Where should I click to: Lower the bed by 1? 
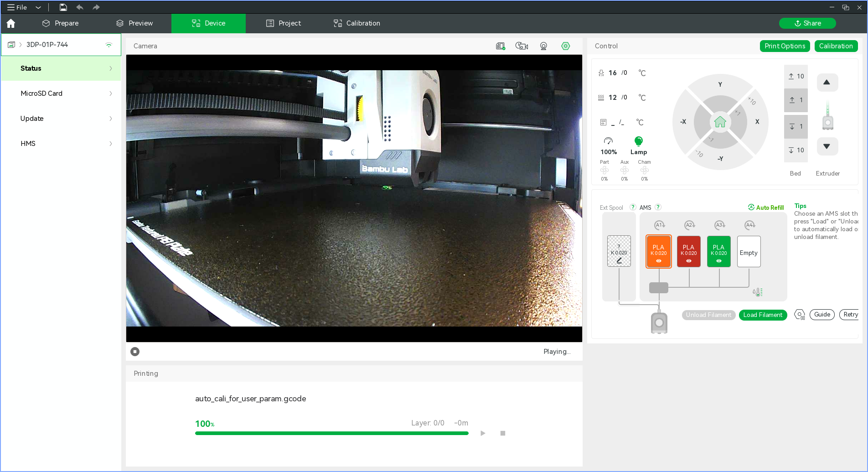point(796,127)
